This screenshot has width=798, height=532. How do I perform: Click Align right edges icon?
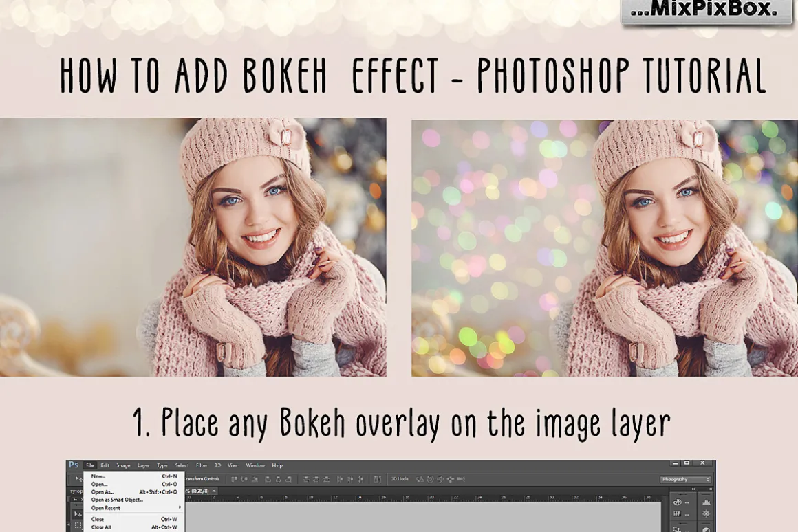click(x=288, y=479)
